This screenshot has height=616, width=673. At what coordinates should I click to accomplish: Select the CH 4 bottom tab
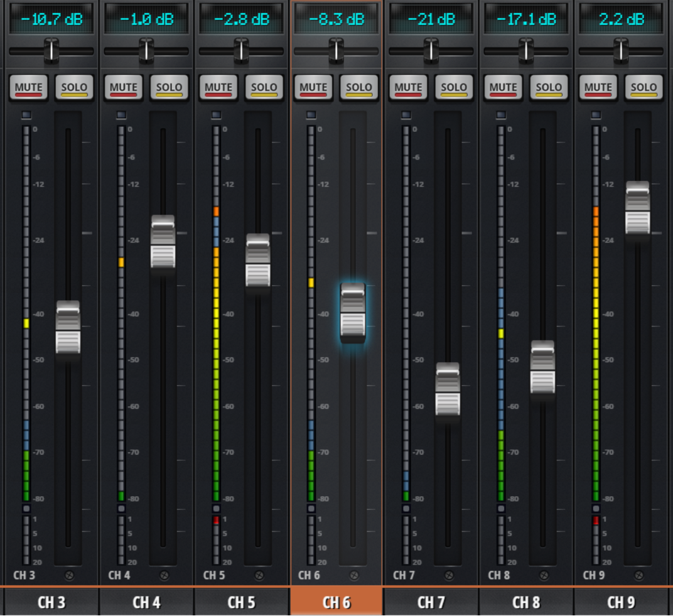point(146,602)
